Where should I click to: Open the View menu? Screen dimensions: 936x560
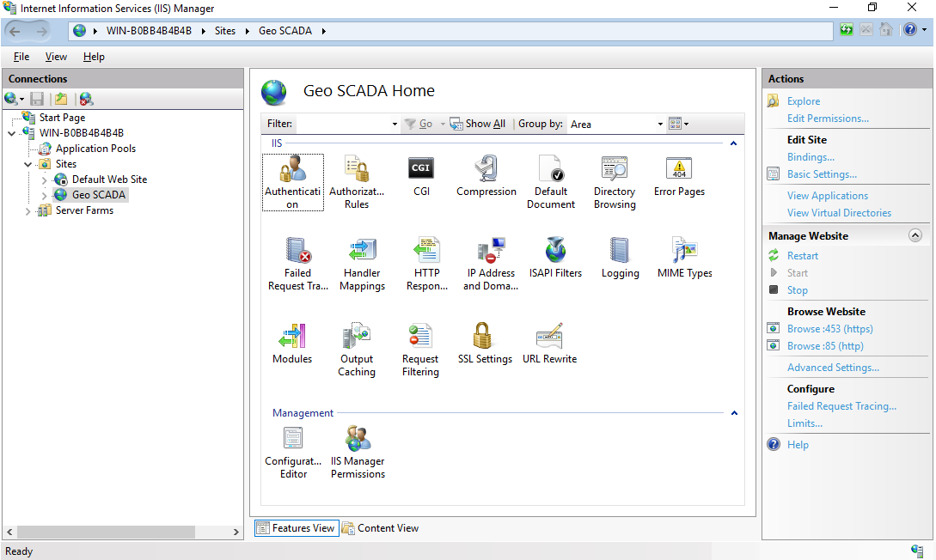(x=56, y=57)
